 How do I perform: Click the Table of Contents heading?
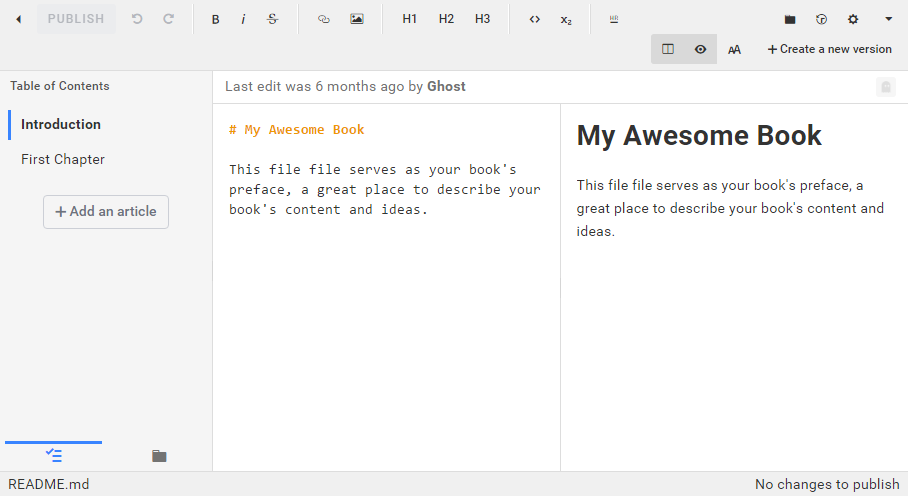(x=60, y=86)
